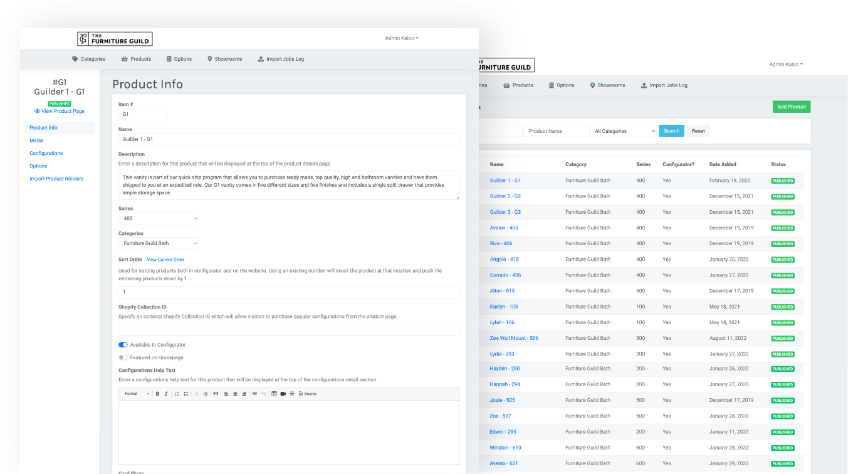
Task: Click the Import Jobs Log upload icon, front window
Action: pos(261,59)
